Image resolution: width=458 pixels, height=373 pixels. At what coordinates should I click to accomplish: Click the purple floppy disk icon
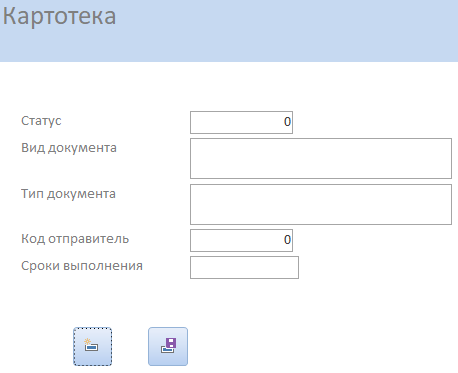[x=171, y=343]
